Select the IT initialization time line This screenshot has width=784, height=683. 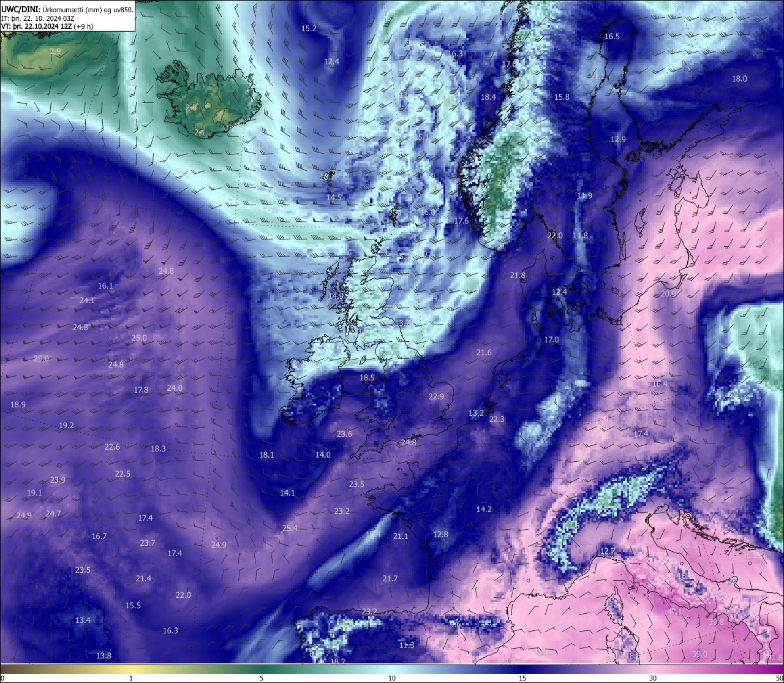[x=38, y=18]
